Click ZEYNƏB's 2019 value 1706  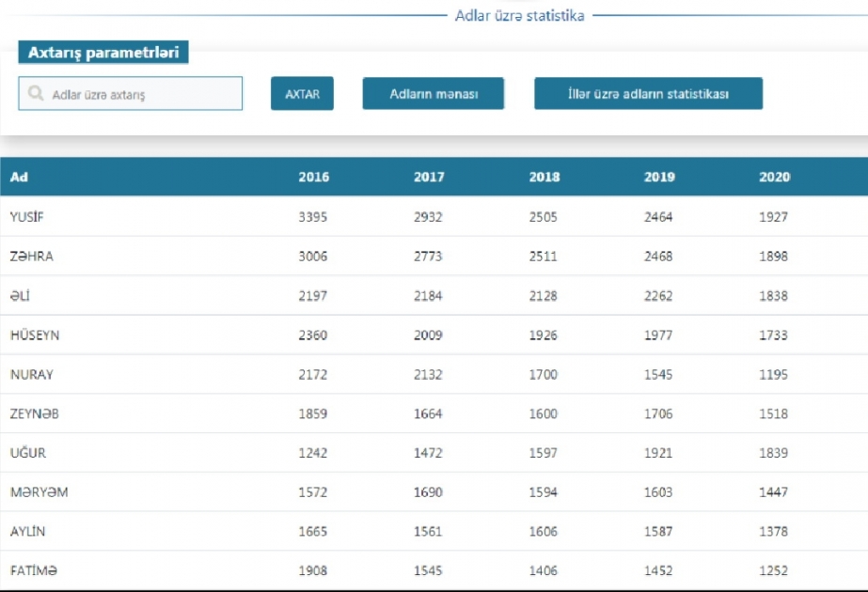coord(658,413)
